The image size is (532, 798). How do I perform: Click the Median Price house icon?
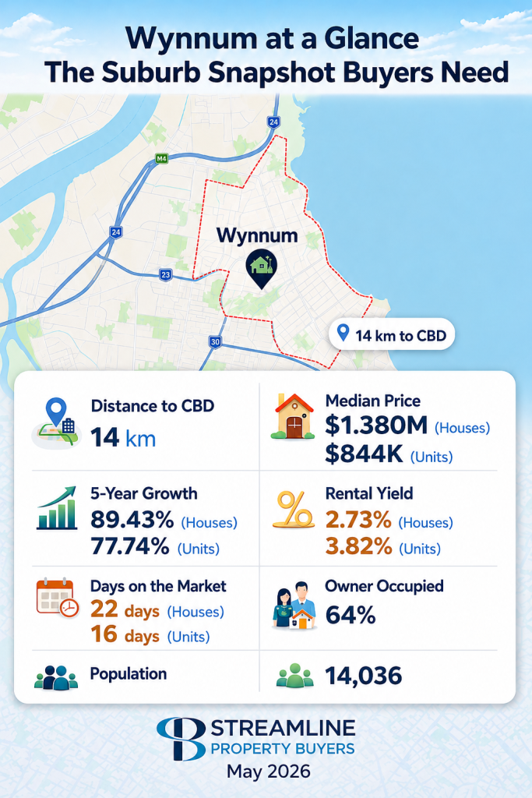293,416
